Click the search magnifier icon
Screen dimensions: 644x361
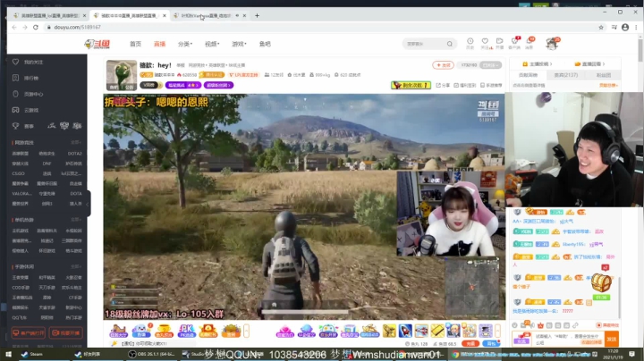pyautogui.click(x=450, y=44)
